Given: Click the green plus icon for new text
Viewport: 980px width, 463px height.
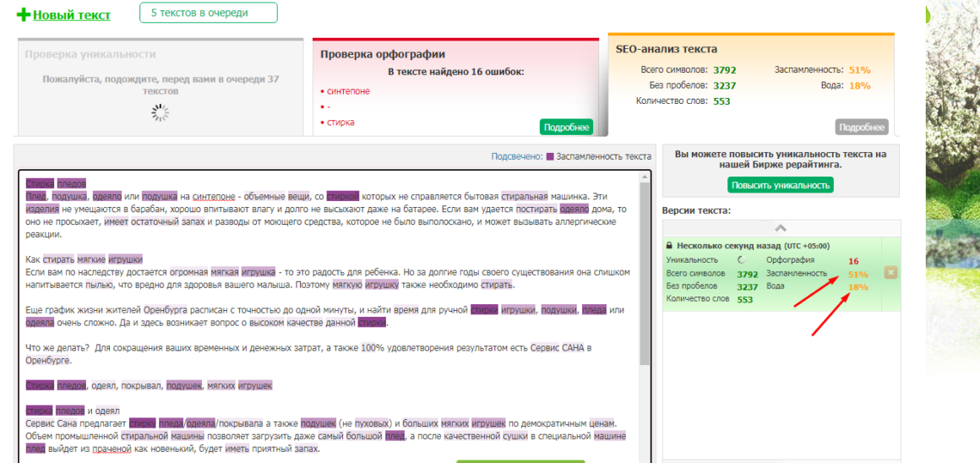Looking at the screenshot, I should pyautogui.click(x=24, y=14).
